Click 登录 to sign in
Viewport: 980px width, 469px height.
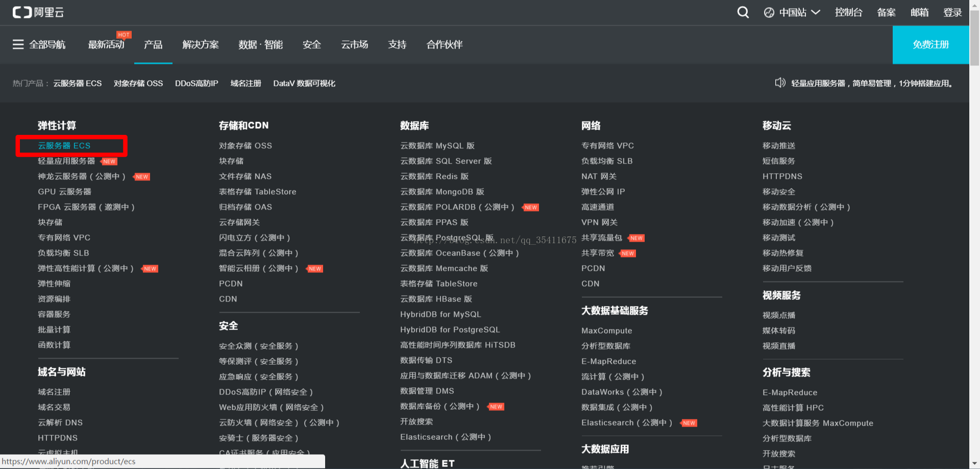[x=952, y=12]
